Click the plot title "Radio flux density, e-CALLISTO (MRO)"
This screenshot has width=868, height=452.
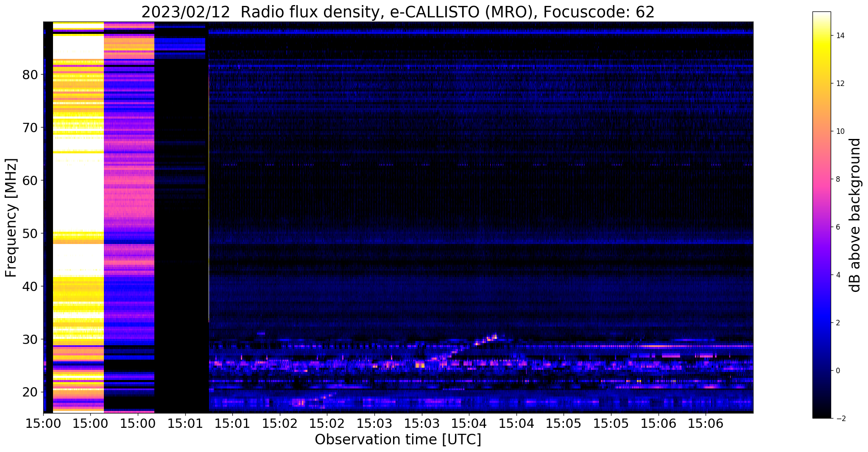398,12
